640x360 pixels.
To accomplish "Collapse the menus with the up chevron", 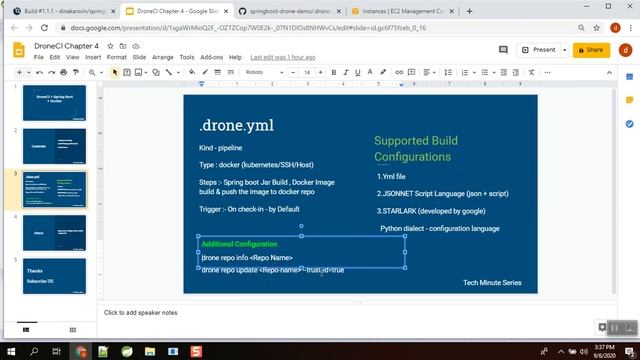I will [x=609, y=73].
